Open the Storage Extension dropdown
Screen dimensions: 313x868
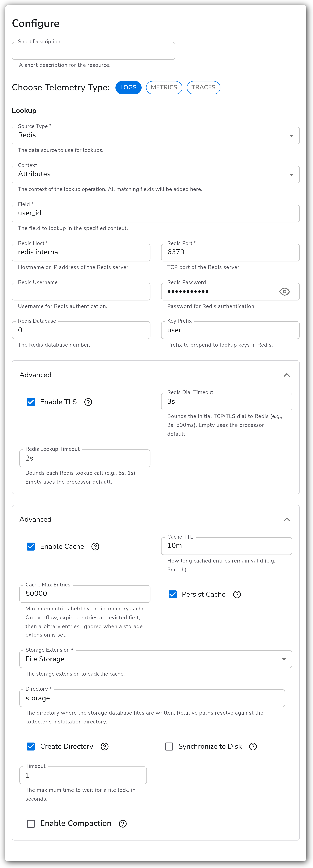155,659
